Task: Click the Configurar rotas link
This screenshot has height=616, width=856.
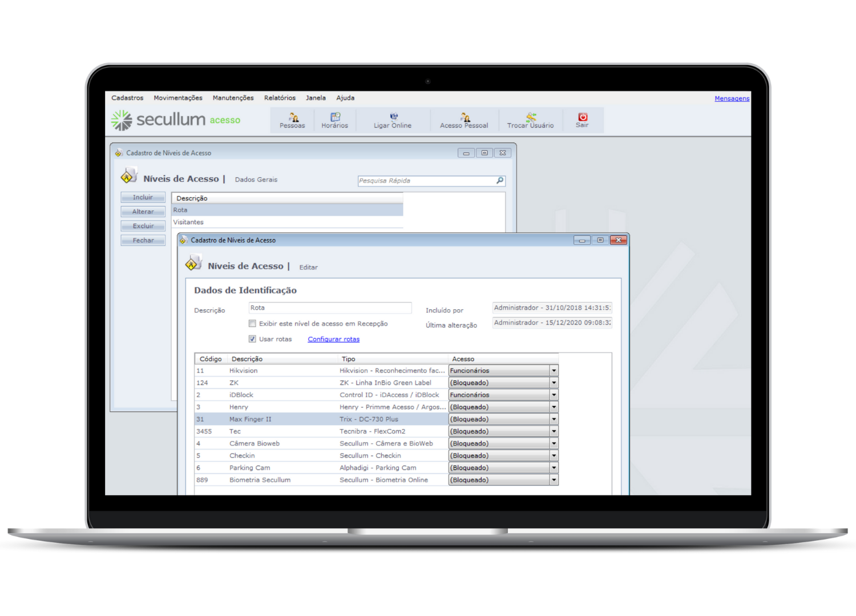Action: point(333,339)
